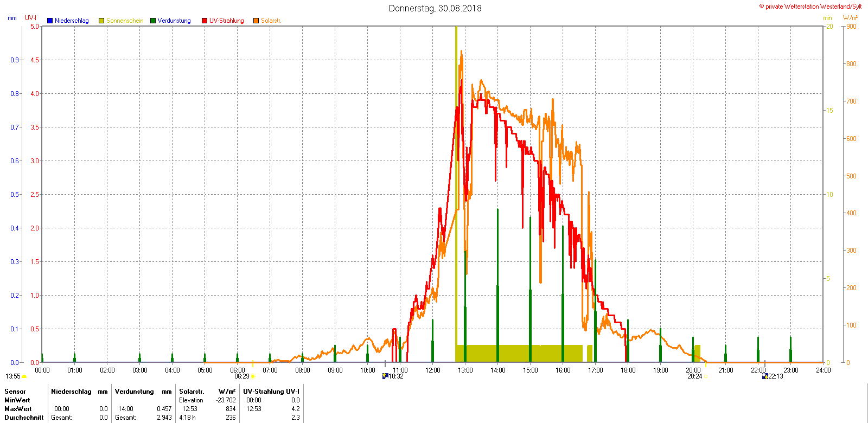This screenshot has width=868, height=423.
Task: Click the yellow Sonnenschein legend swatch
Action: coord(101,21)
